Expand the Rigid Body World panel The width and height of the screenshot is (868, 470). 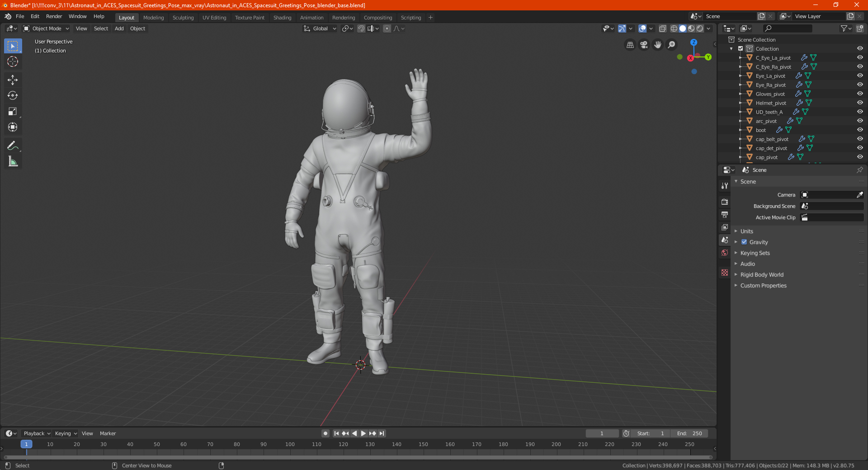click(762, 274)
